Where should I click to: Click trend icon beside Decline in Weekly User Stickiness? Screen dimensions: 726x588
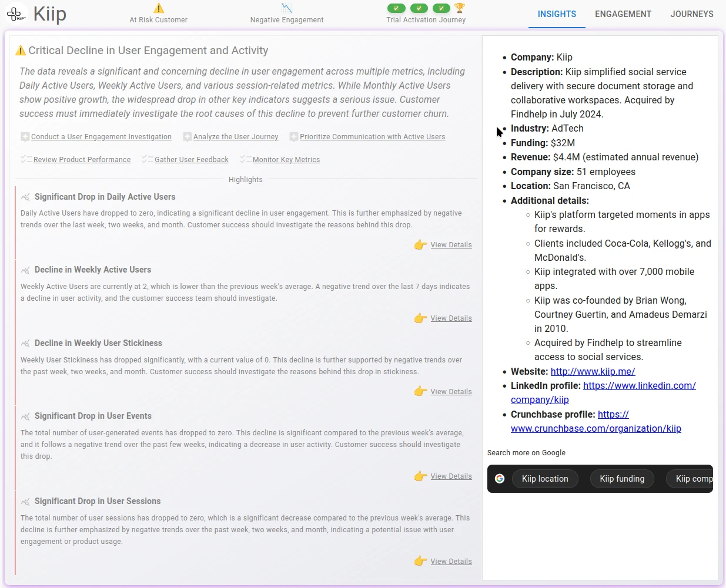click(25, 344)
